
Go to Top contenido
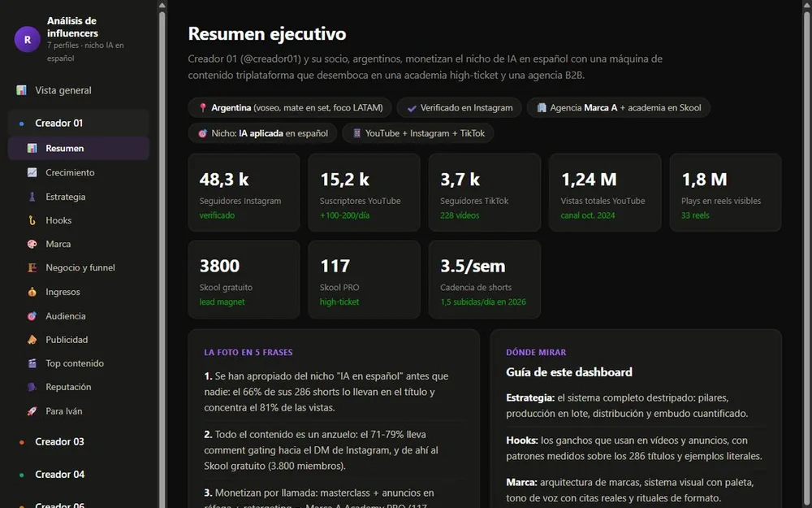coord(79,363)
